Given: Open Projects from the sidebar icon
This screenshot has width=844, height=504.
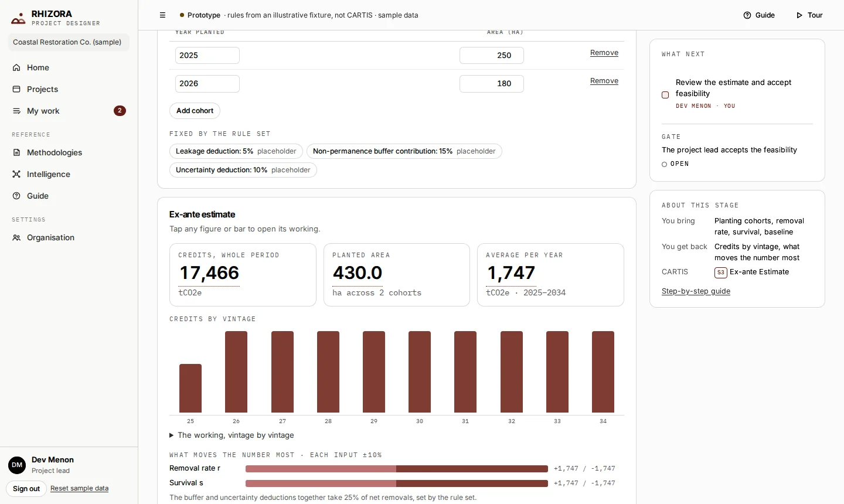Looking at the screenshot, I should [16, 89].
